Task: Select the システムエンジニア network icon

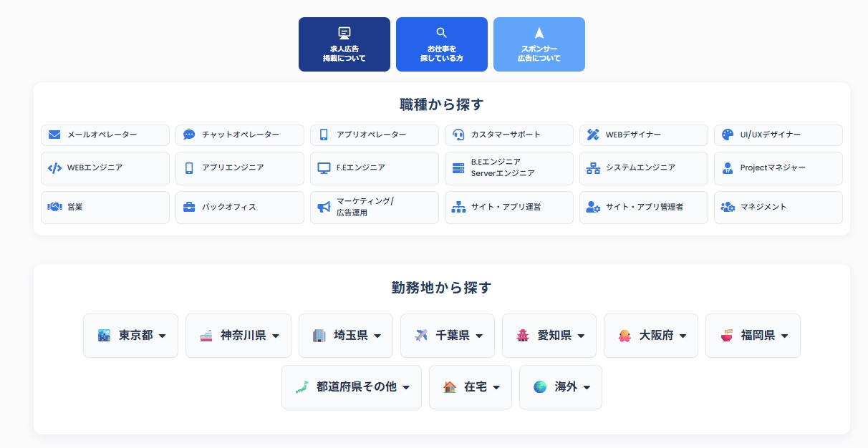Action: tap(592, 168)
